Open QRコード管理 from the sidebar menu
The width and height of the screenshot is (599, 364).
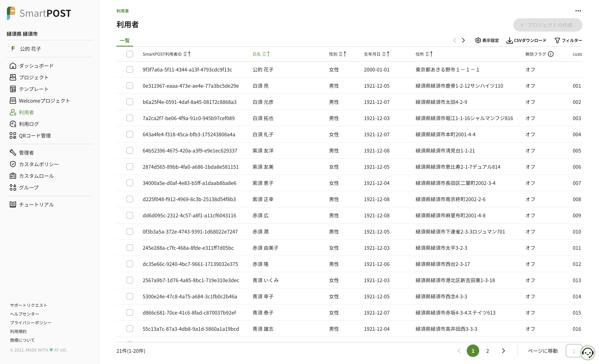(35, 136)
